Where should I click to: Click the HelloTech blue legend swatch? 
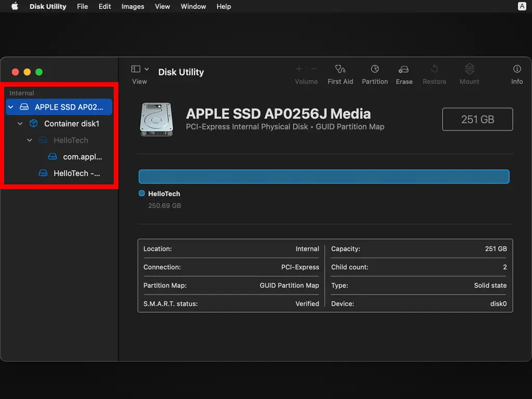(142, 193)
